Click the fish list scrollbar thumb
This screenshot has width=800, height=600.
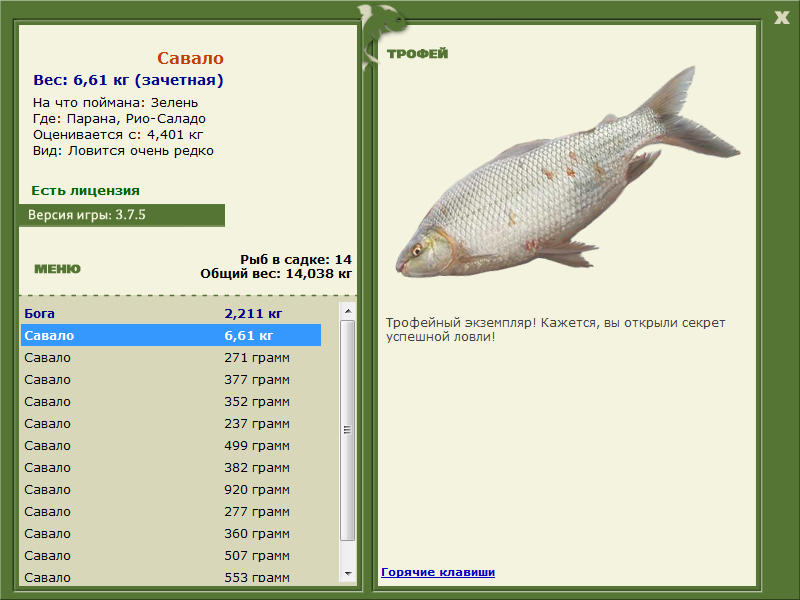[x=348, y=430]
